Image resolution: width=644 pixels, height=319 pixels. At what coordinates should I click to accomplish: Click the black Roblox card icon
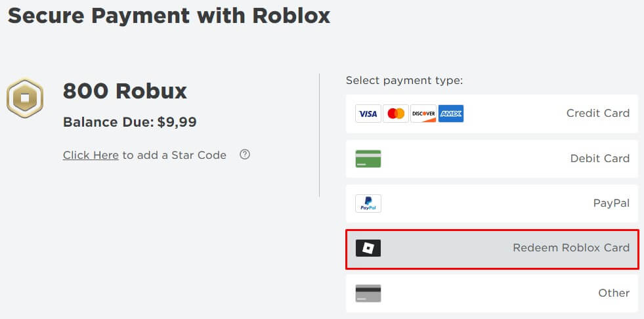coord(368,248)
